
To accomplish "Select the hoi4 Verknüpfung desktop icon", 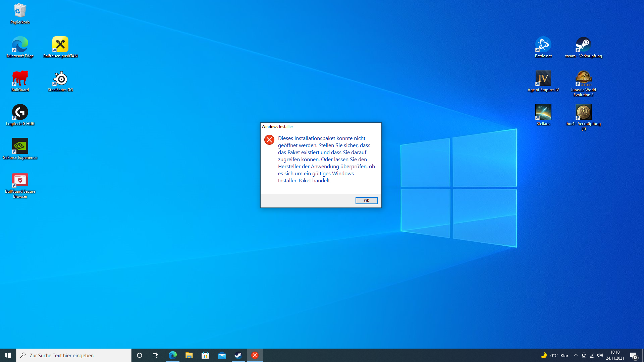I will 583,112.
